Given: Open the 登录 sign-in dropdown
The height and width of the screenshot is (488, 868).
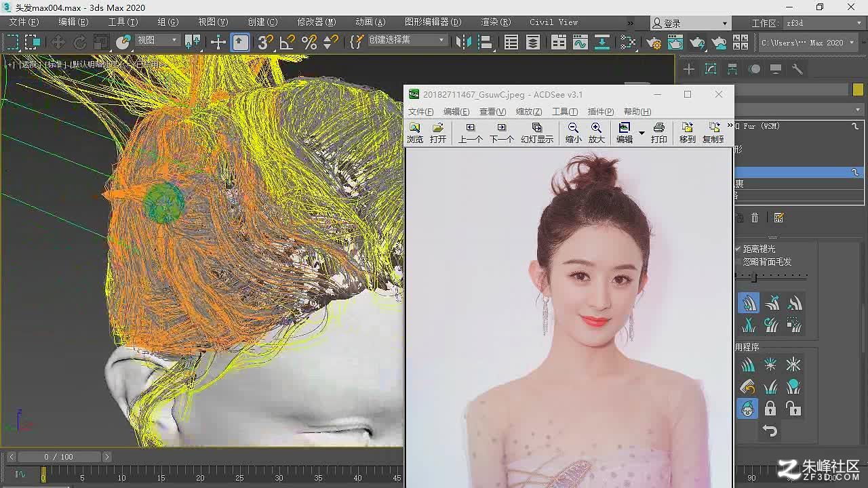Looking at the screenshot, I should coord(690,23).
